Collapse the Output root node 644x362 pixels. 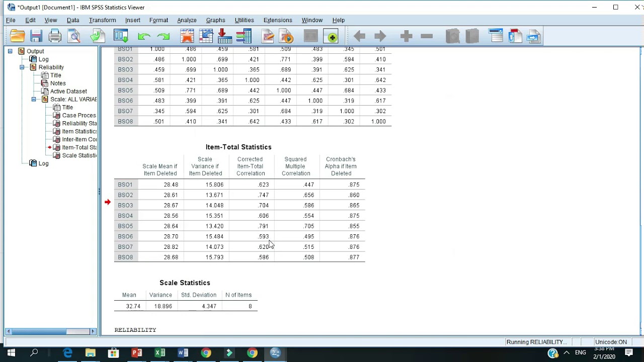pyautogui.click(x=10, y=51)
